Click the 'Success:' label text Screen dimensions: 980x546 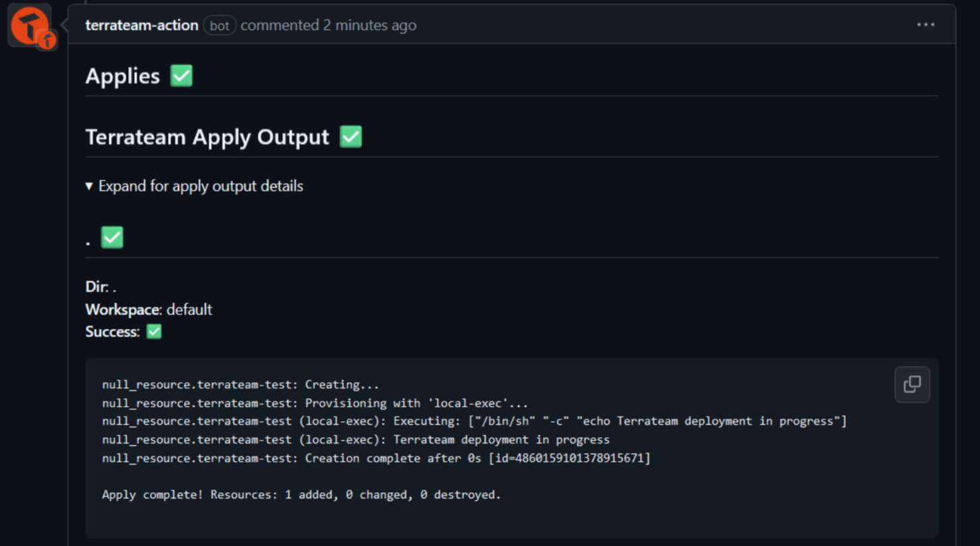coord(113,331)
